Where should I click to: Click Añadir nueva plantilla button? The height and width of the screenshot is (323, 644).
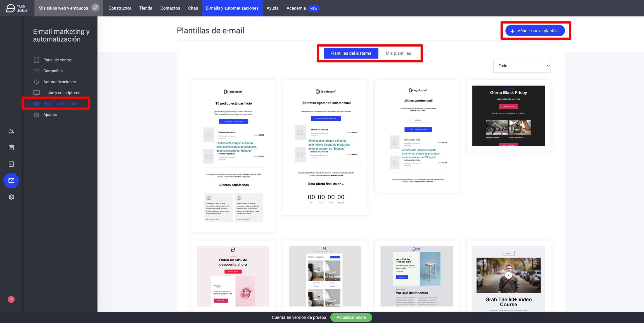(535, 31)
